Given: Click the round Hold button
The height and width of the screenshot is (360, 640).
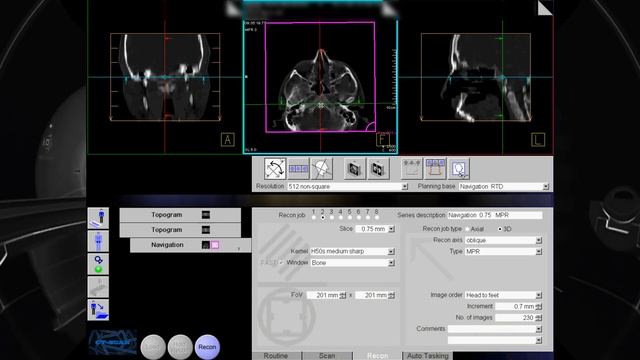Looking at the screenshot, I should pos(180,347).
